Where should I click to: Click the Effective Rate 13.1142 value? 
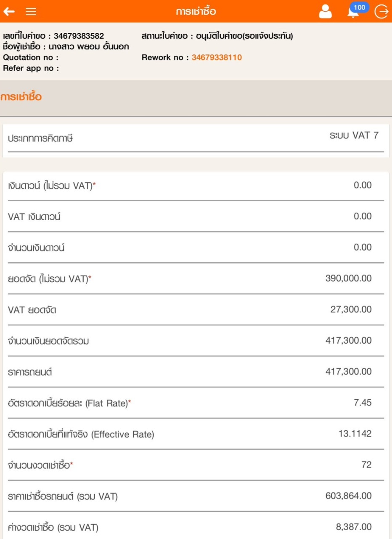point(355,434)
